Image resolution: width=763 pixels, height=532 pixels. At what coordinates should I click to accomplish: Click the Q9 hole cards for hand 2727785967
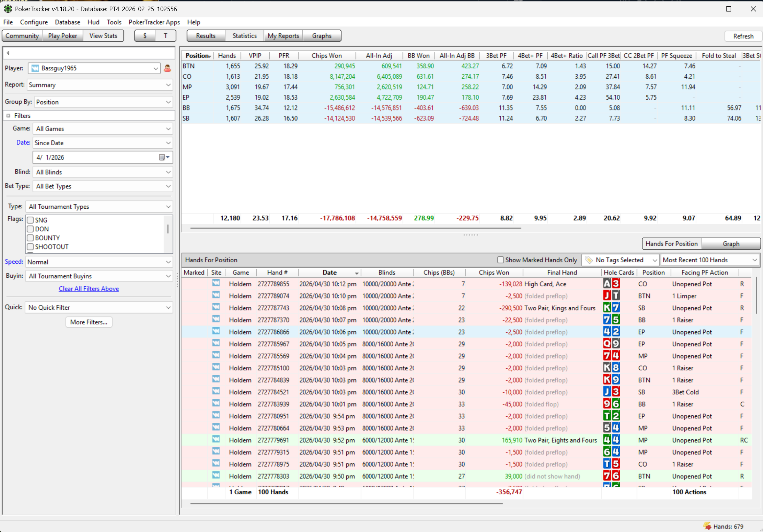(x=611, y=344)
